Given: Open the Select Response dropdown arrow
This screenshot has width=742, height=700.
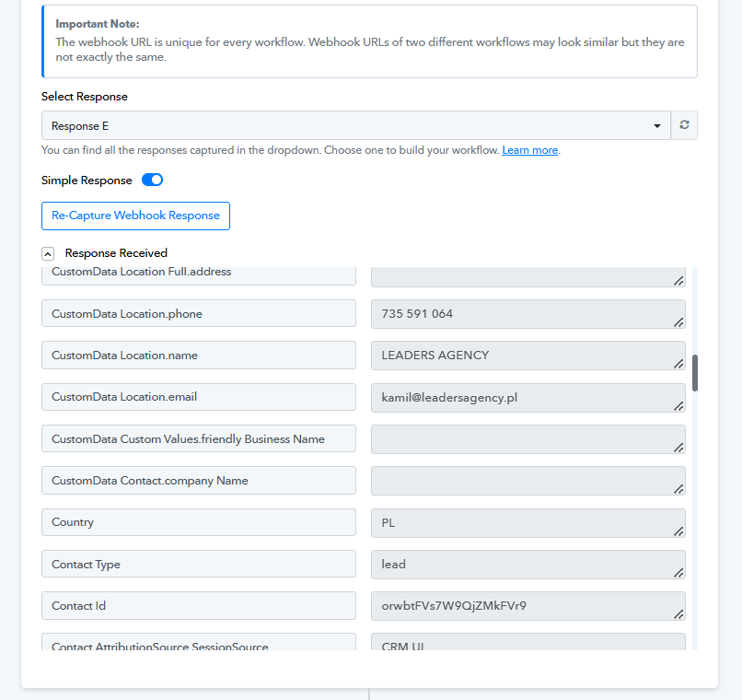Looking at the screenshot, I should (656, 126).
